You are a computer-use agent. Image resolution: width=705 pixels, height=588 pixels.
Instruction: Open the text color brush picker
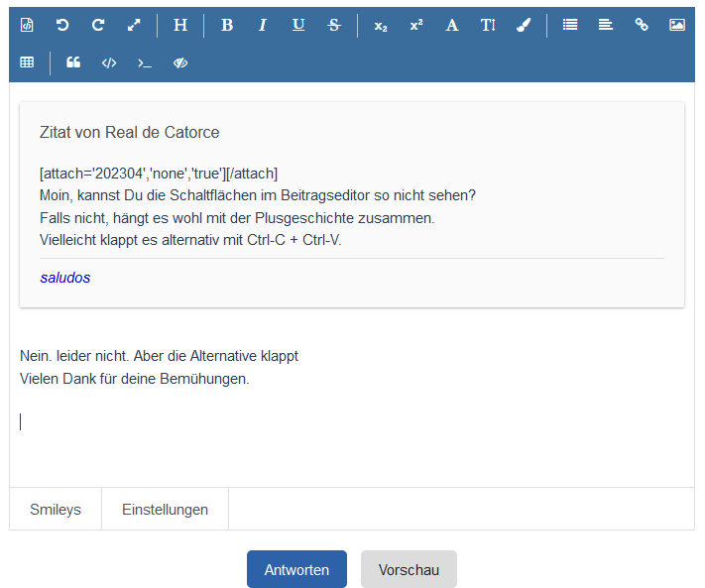coord(524,25)
